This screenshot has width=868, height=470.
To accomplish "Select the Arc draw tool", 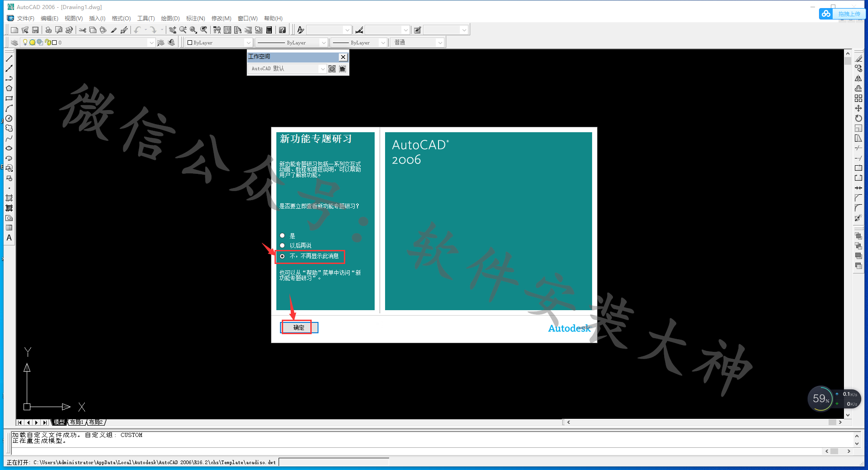I will (x=9, y=108).
